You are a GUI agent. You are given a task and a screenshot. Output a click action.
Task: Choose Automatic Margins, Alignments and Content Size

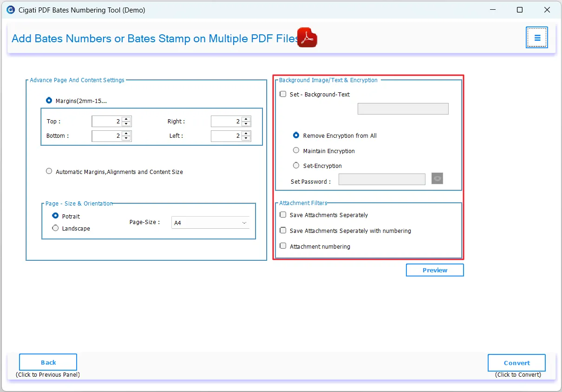click(49, 171)
